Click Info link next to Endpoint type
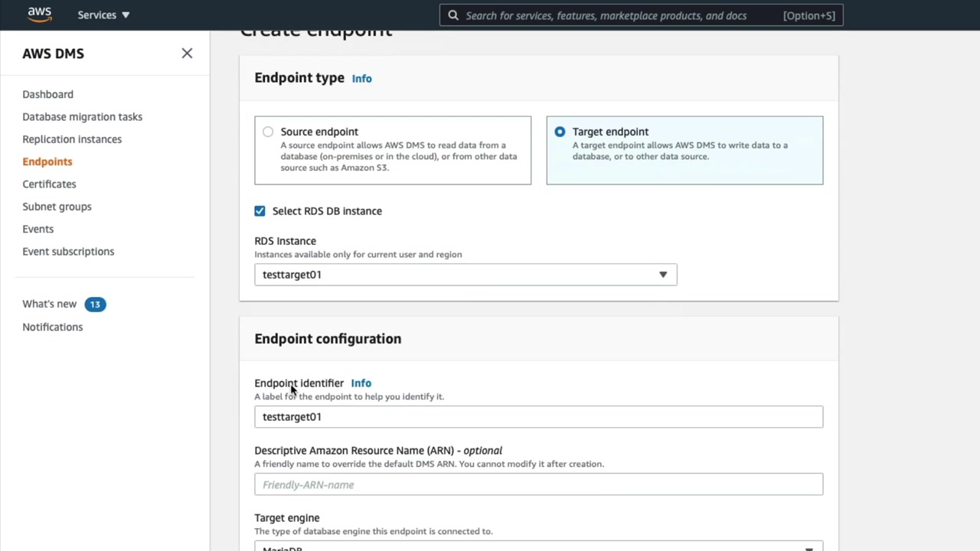 pyautogui.click(x=361, y=79)
